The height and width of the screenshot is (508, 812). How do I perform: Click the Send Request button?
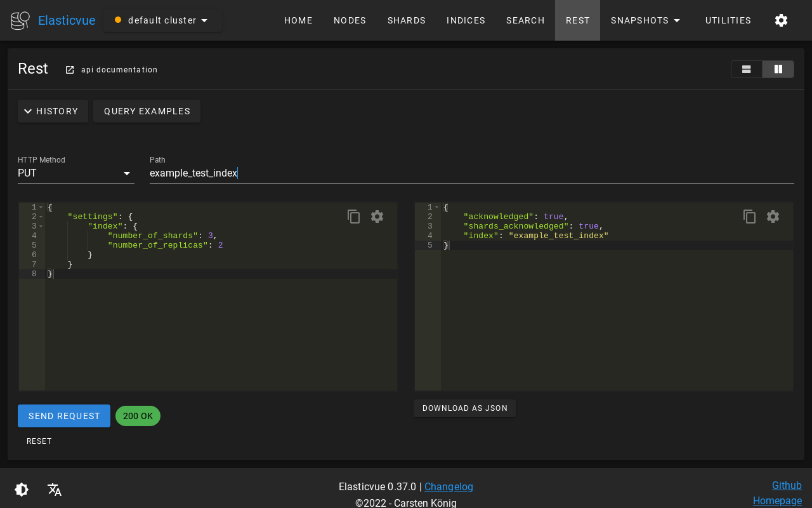pyautogui.click(x=64, y=416)
